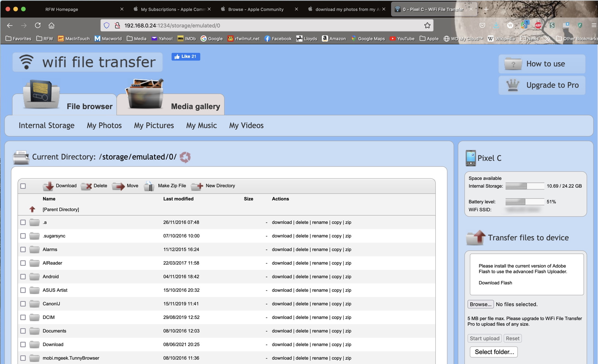Click the Download folder icon
The image size is (598, 364).
pos(35,345)
